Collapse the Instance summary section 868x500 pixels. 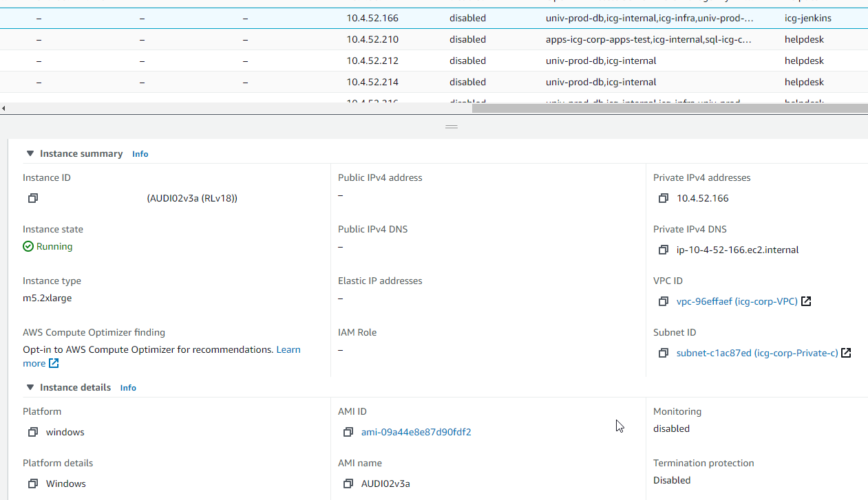coord(30,153)
